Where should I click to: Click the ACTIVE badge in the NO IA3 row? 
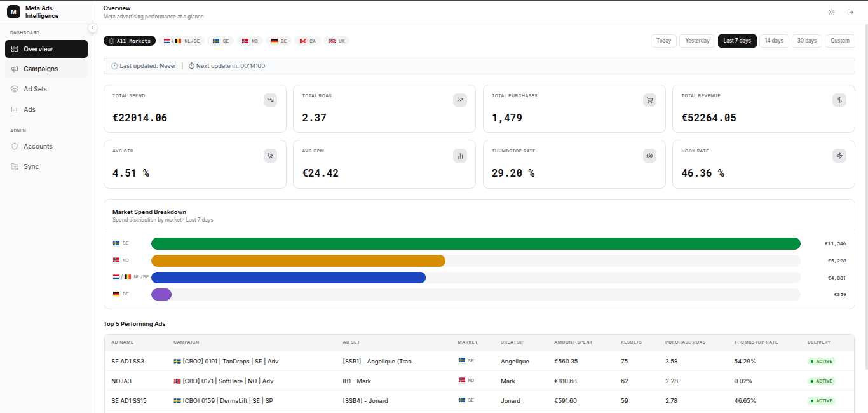point(822,381)
